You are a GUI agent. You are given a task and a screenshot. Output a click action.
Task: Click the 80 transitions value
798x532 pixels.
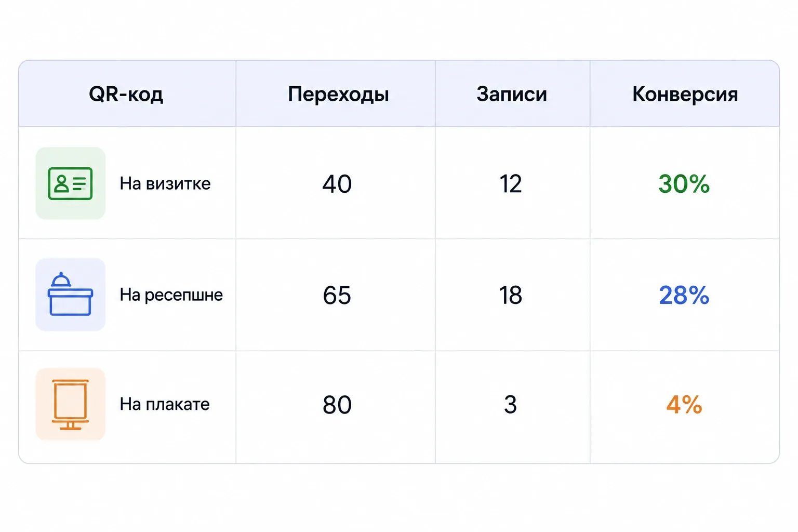pos(337,405)
